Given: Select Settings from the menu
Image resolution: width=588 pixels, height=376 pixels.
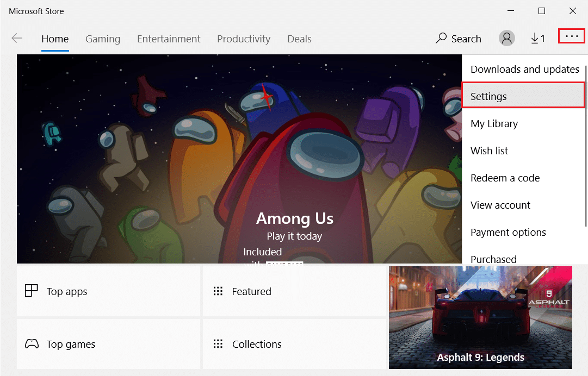Looking at the screenshot, I should [488, 96].
